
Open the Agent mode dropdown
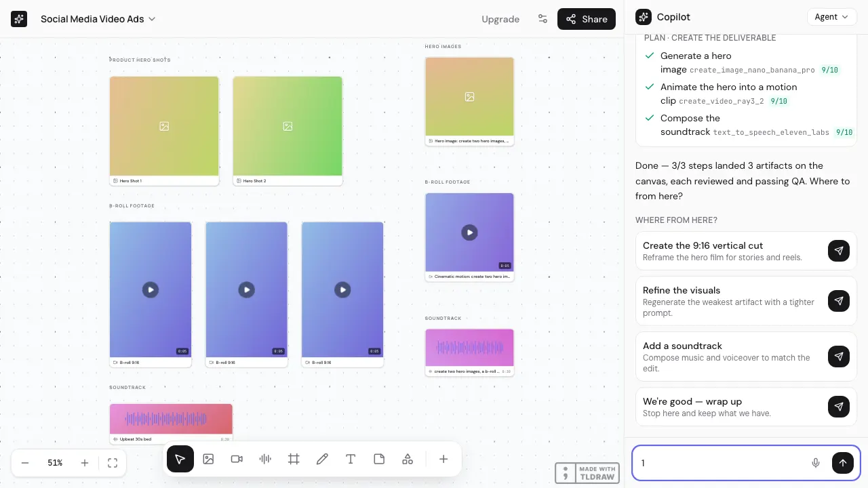coord(832,17)
